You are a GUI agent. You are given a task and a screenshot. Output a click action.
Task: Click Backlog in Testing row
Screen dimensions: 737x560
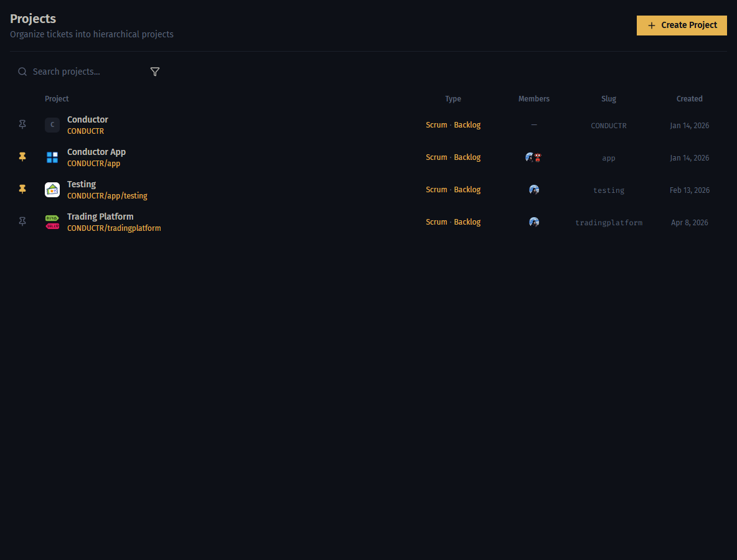[467, 190]
